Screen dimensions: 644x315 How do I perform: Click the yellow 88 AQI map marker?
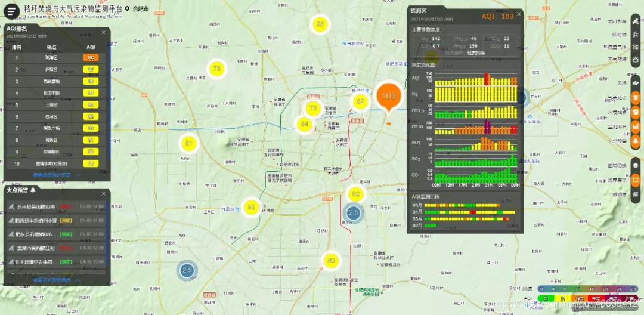[x=320, y=24]
